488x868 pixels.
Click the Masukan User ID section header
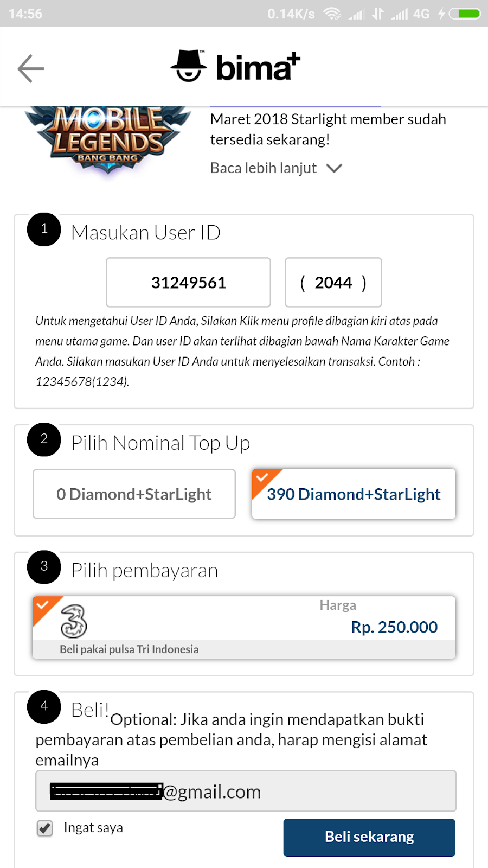pyautogui.click(x=145, y=232)
